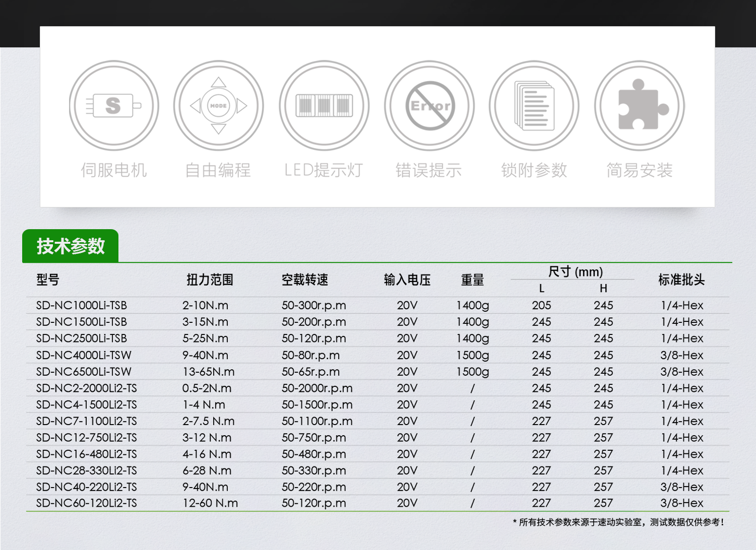Click the LED indicator light icon

pyautogui.click(x=324, y=106)
